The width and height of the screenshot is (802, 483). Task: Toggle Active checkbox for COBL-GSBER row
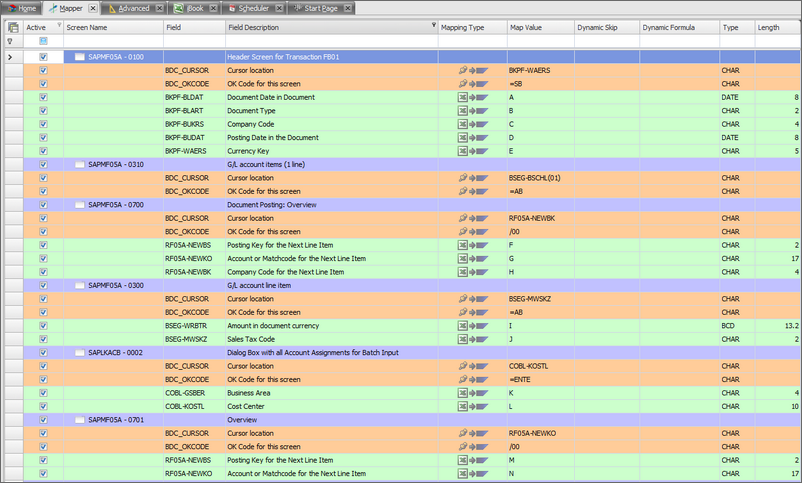tap(43, 393)
